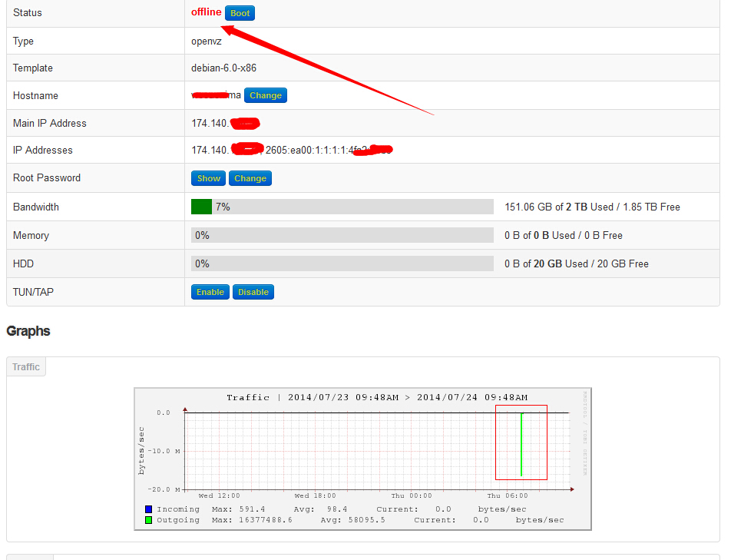Screen dimensions: 731x560
Task: Select the red offline status text
Action: pyautogui.click(x=206, y=12)
